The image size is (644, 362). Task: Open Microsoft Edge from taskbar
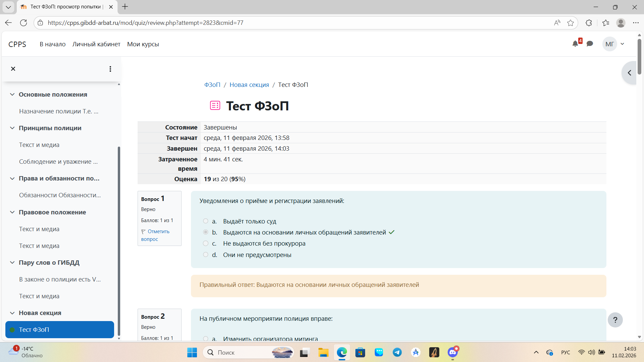pyautogui.click(x=342, y=352)
